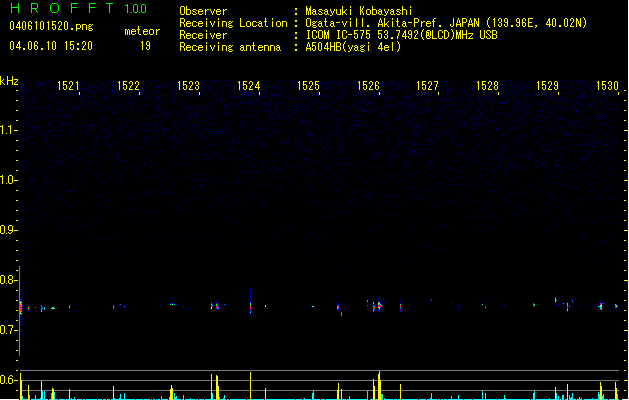Click the 1523 time axis marker

pos(188,86)
